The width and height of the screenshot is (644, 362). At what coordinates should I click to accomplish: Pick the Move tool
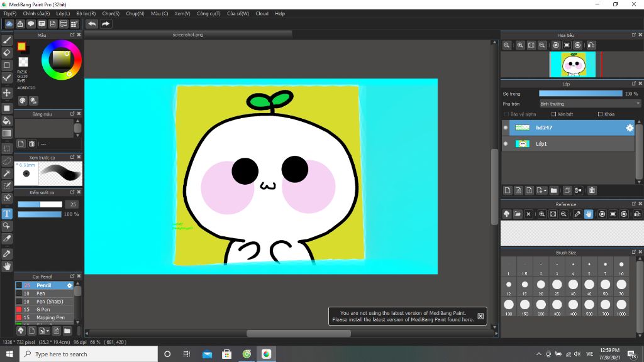(7, 92)
